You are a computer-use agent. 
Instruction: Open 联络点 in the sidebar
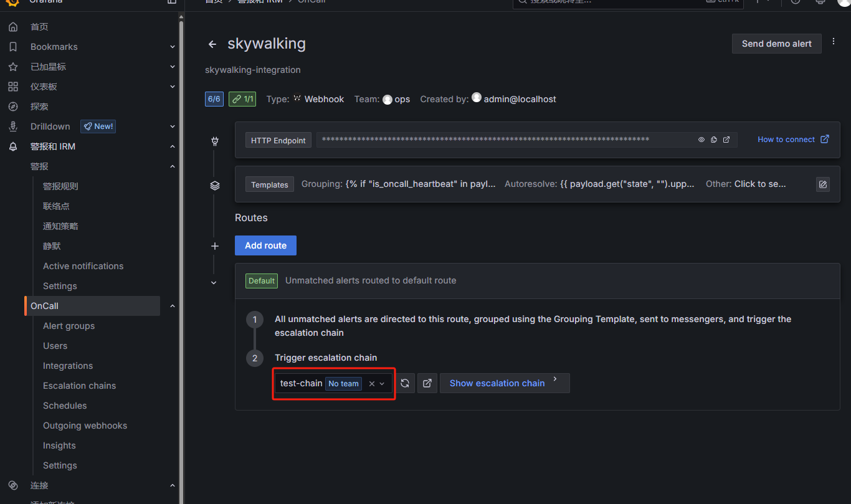[x=56, y=206]
